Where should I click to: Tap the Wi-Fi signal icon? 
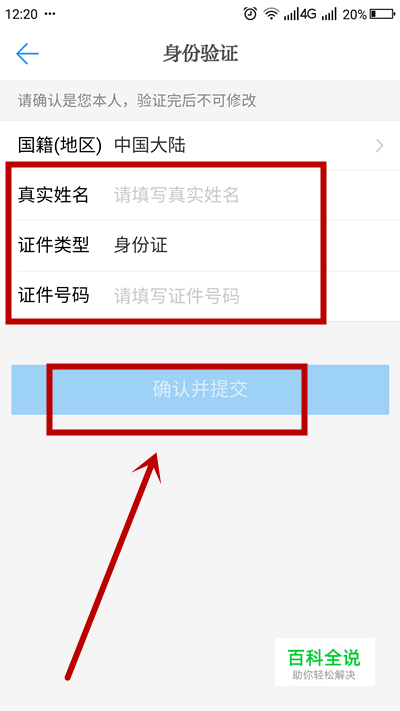point(272,14)
